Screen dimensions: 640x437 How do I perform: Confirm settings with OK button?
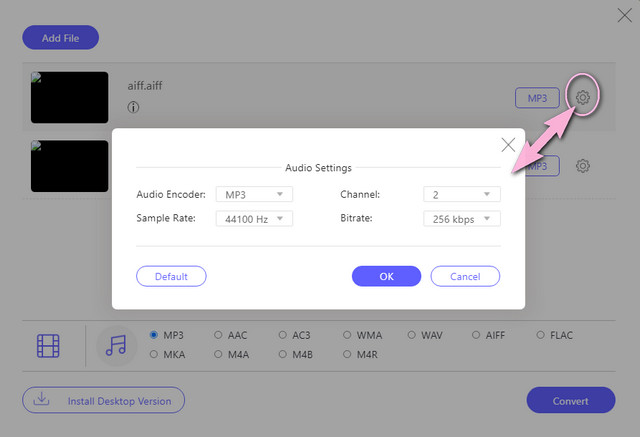click(x=387, y=276)
